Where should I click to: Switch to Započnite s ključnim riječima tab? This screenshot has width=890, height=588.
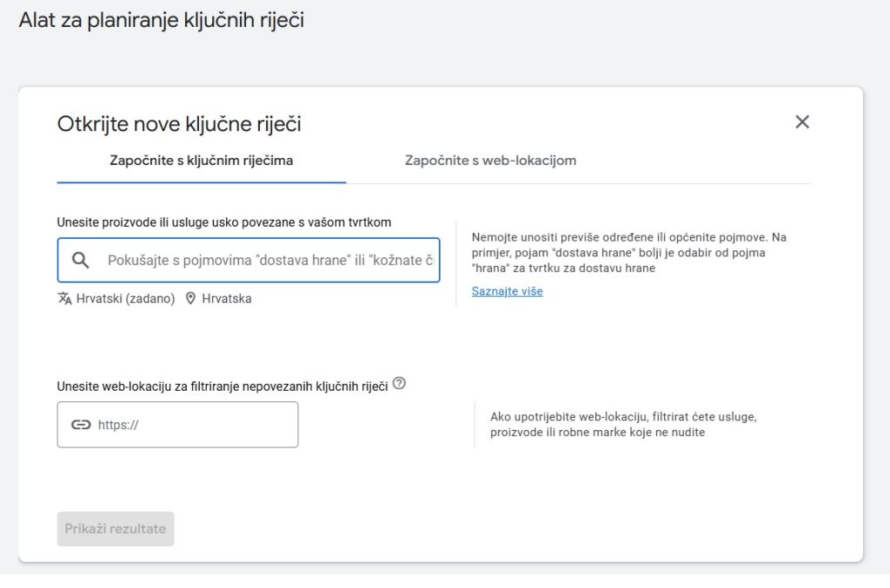[201, 161]
